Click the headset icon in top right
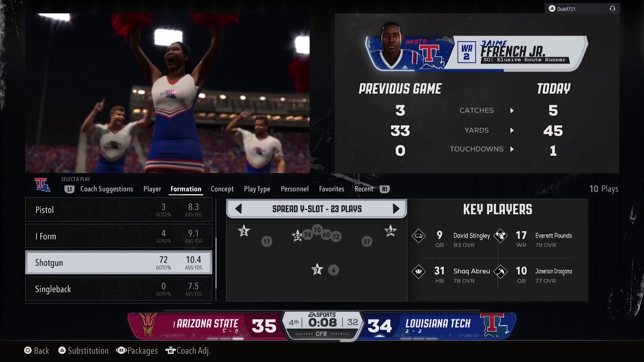This screenshot has width=644, height=362. pyautogui.click(x=612, y=9)
